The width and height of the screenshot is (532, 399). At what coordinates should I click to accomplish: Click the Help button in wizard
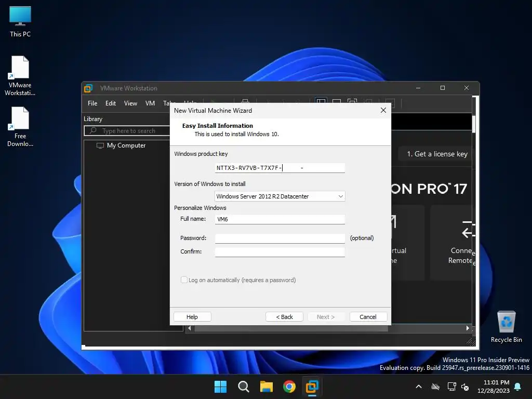pyautogui.click(x=192, y=316)
